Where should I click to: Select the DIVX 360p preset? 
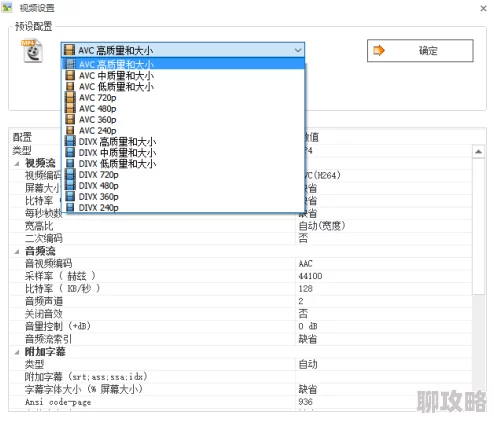tap(184, 196)
